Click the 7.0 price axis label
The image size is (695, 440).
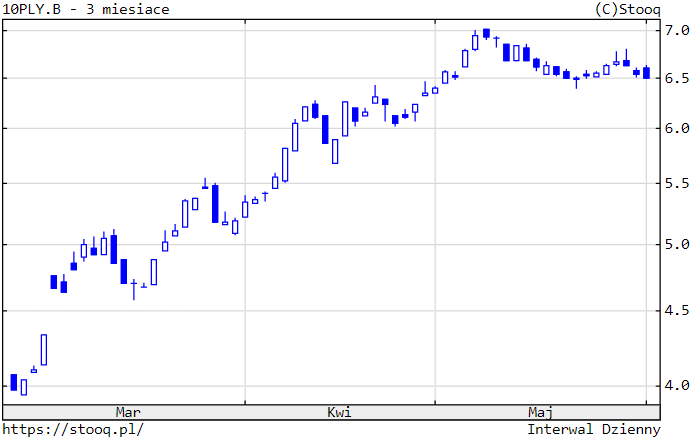677,31
